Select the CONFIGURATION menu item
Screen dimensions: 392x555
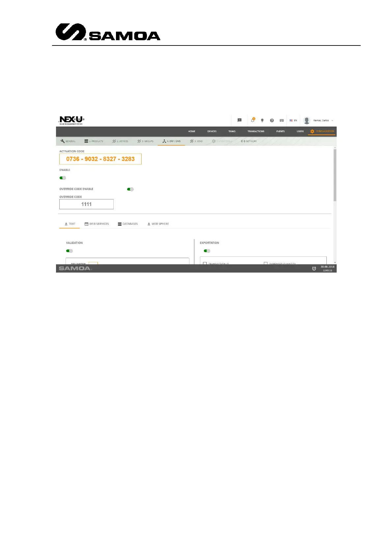point(322,131)
